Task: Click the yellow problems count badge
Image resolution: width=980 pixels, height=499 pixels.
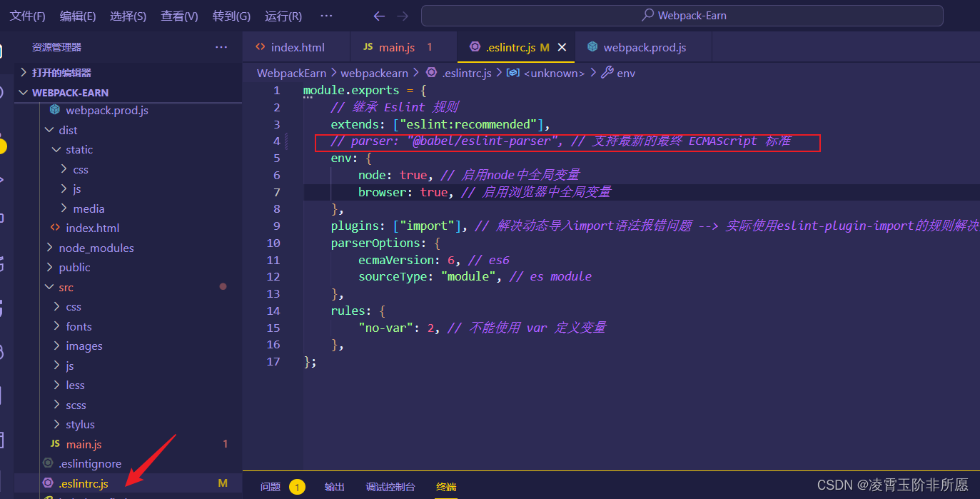Action: [297, 487]
